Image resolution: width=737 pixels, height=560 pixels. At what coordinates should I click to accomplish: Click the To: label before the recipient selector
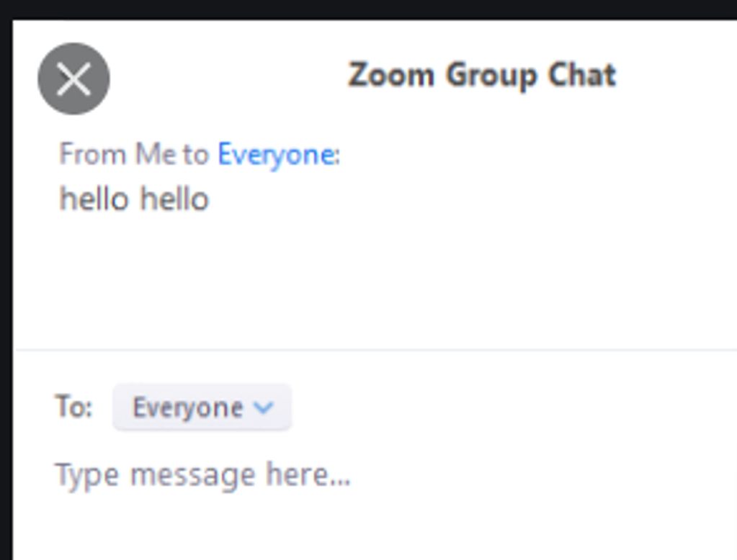point(73,407)
